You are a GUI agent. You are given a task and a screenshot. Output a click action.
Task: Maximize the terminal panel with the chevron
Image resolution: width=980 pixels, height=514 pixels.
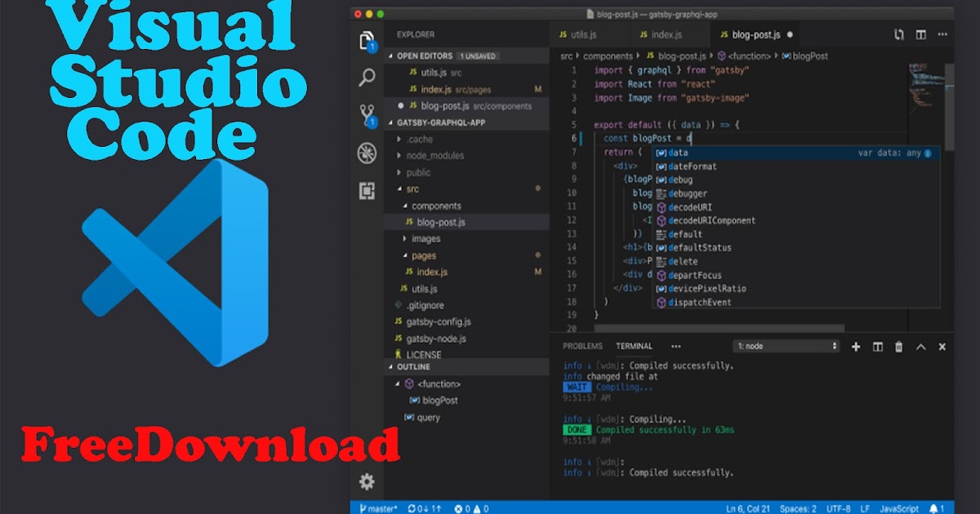920,346
